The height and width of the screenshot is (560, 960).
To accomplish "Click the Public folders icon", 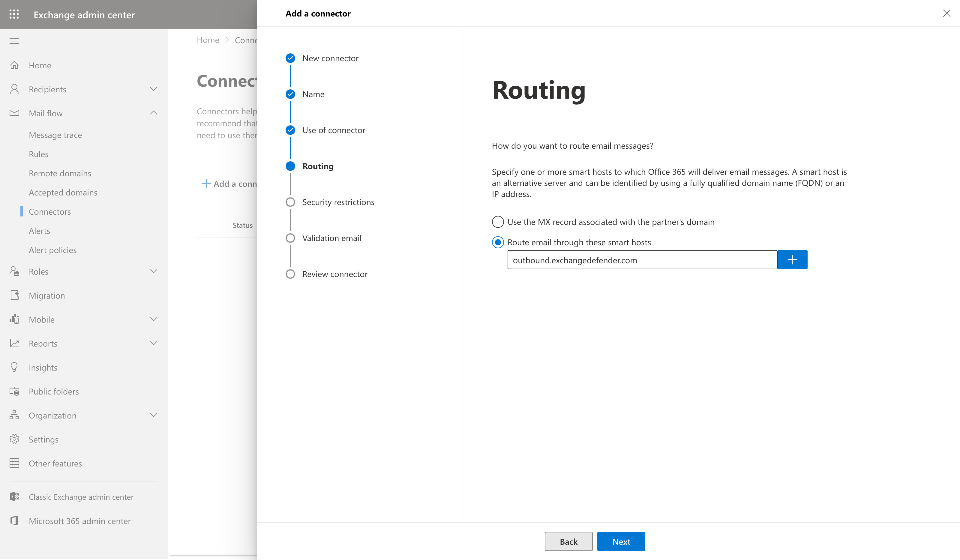I will pos(14,391).
